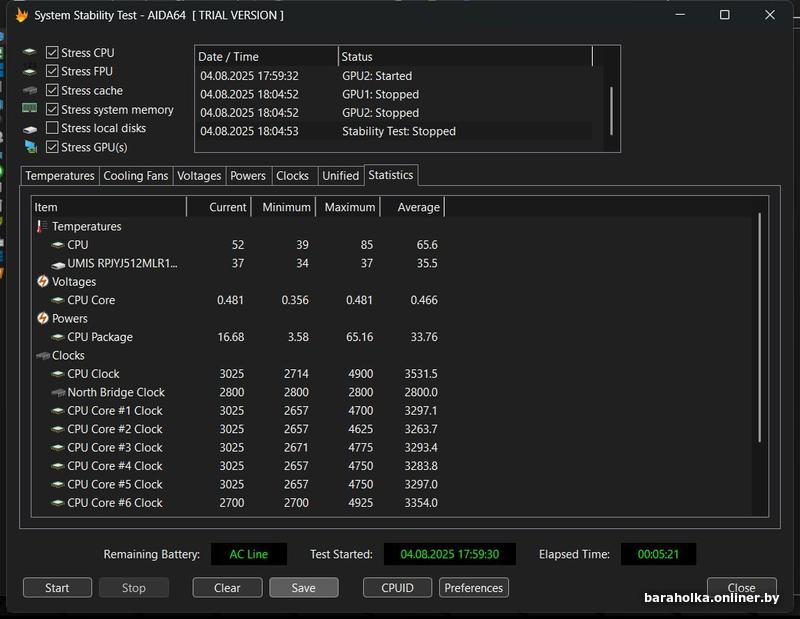Image resolution: width=800 pixels, height=619 pixels.
Task: Enable the Stress local disks checkbox
Action: 52,128
